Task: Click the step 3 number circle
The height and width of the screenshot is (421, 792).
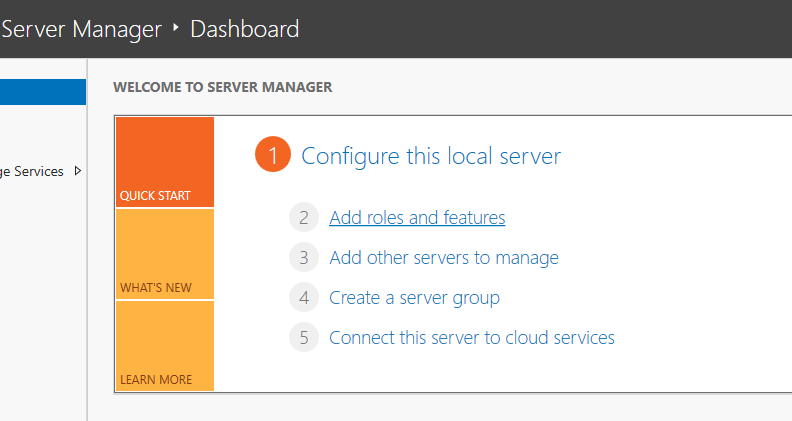Action: click(304, 257)
